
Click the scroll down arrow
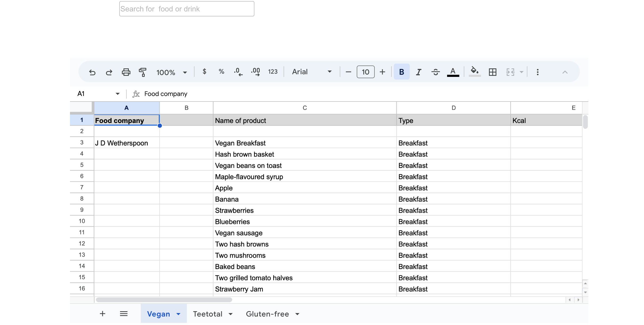tap(585, 292)
